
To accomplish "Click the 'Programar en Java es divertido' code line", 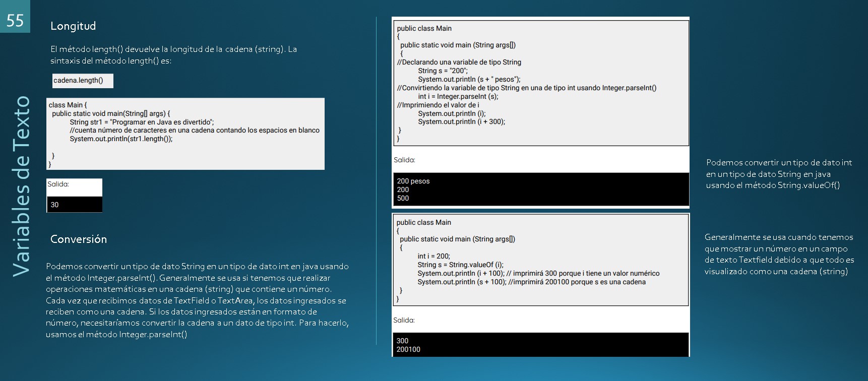I will point(142,122).
